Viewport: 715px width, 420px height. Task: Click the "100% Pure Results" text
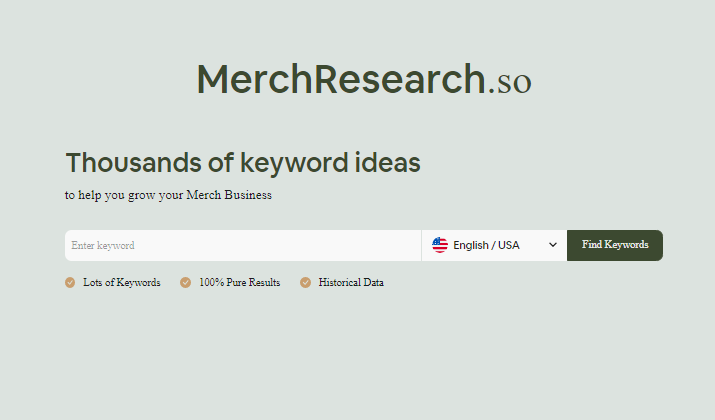pyautogui.click(x=239, y=283)
